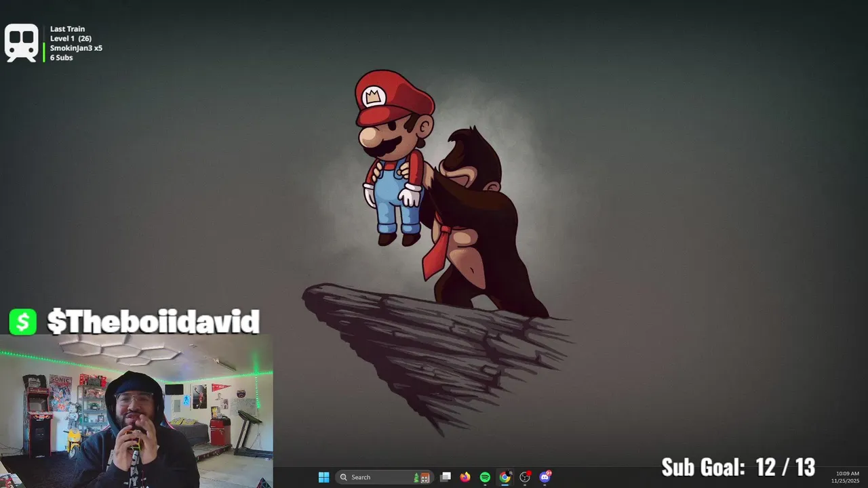Open Spotify from the taskbar
This screenshot has height=488, width=868.
pos(485,477)
